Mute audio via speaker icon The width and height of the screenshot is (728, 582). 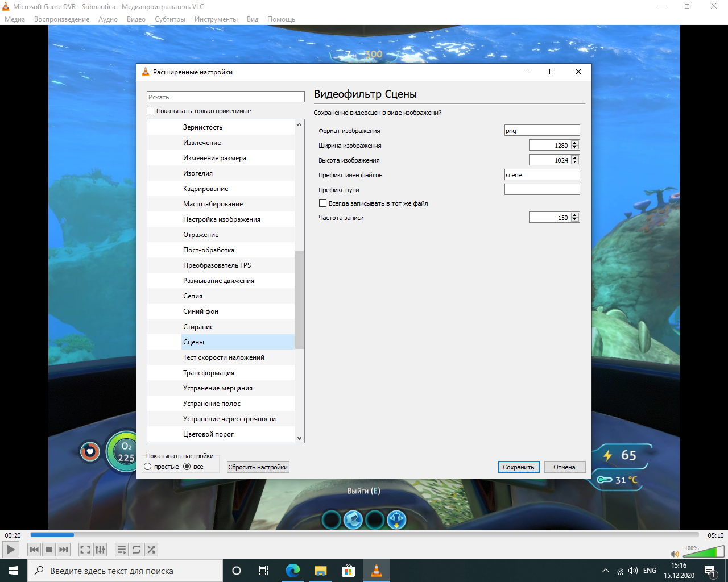tap(675, 554)
